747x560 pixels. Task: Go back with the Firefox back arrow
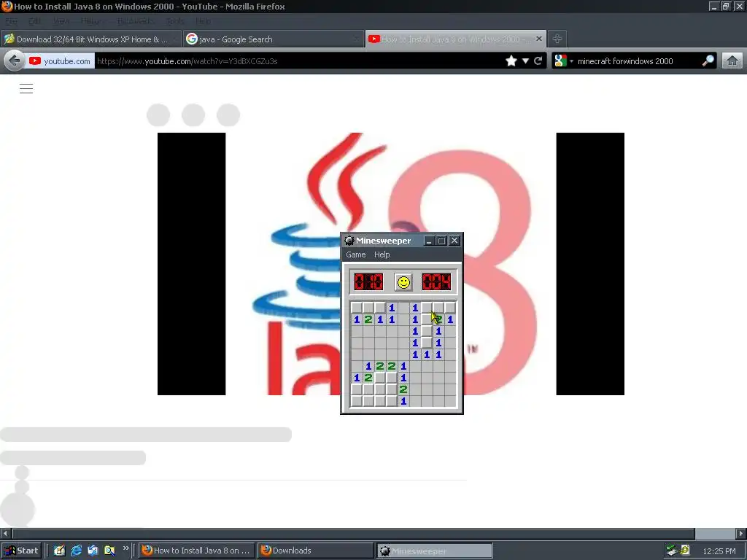[15, 61]
